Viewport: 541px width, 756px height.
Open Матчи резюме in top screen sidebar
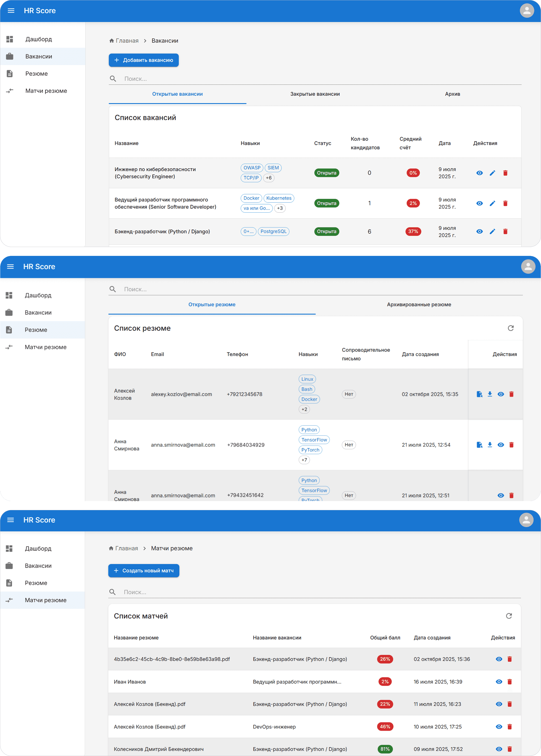(x=43, y=91)
